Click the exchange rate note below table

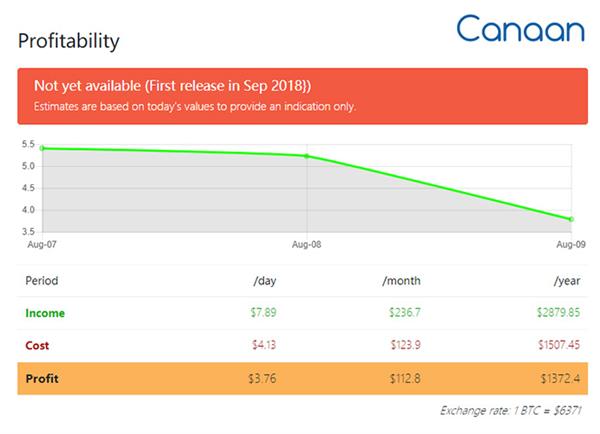point(511,411)
